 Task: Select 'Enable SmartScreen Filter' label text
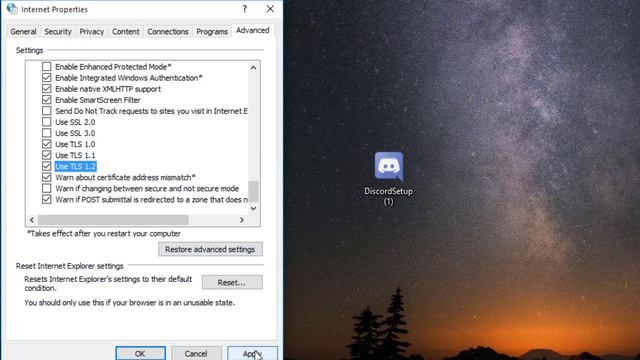[x=98, y=100]
